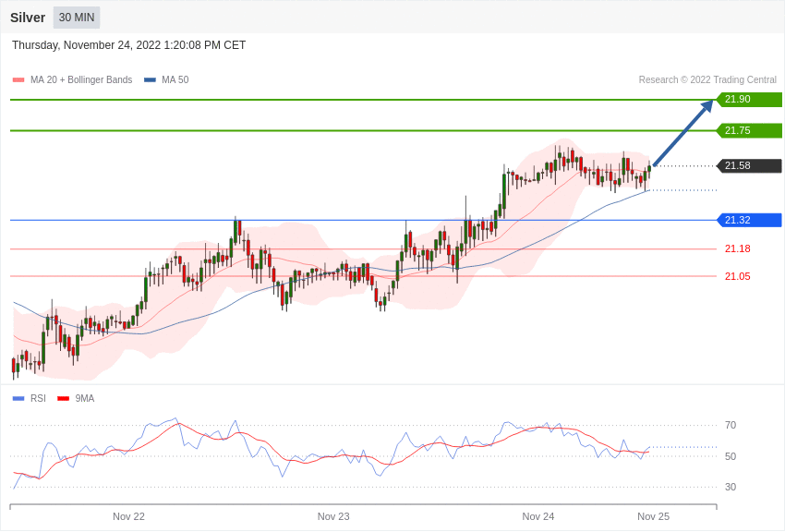Click the MA 50 legend label

pyautogui.click(x=175, y=79)
